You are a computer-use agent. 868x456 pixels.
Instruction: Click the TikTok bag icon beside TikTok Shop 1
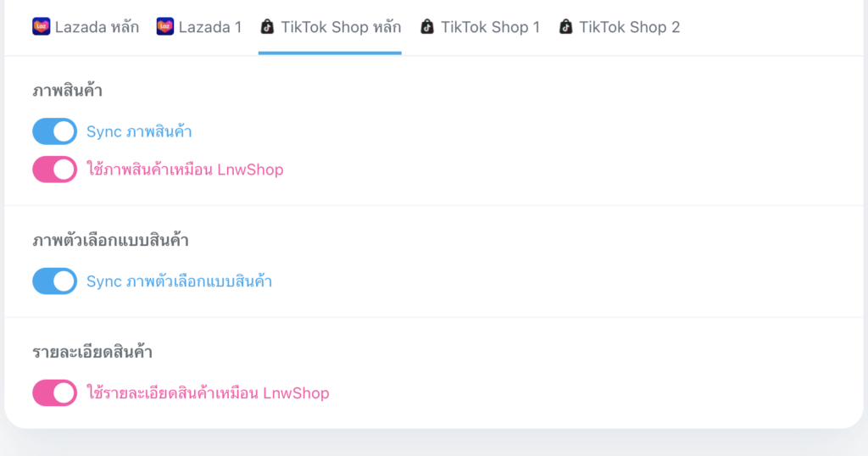pyautogui.click(x=428, y=27)
